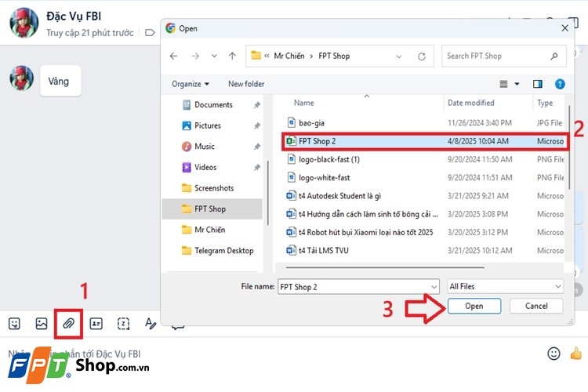Open the All Files type filter
The image size is (588, 392).
click(505, 287)
